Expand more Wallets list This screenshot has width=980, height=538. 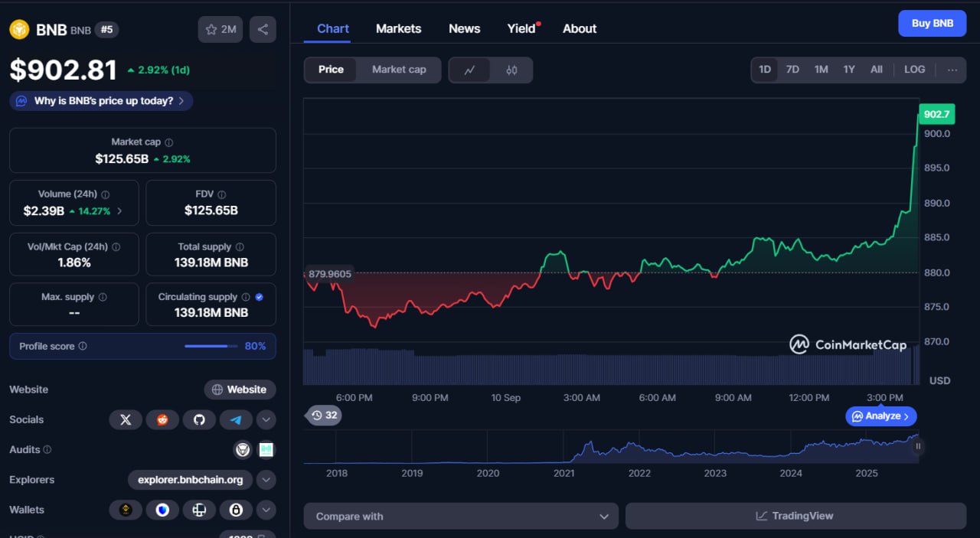(266, 510)
